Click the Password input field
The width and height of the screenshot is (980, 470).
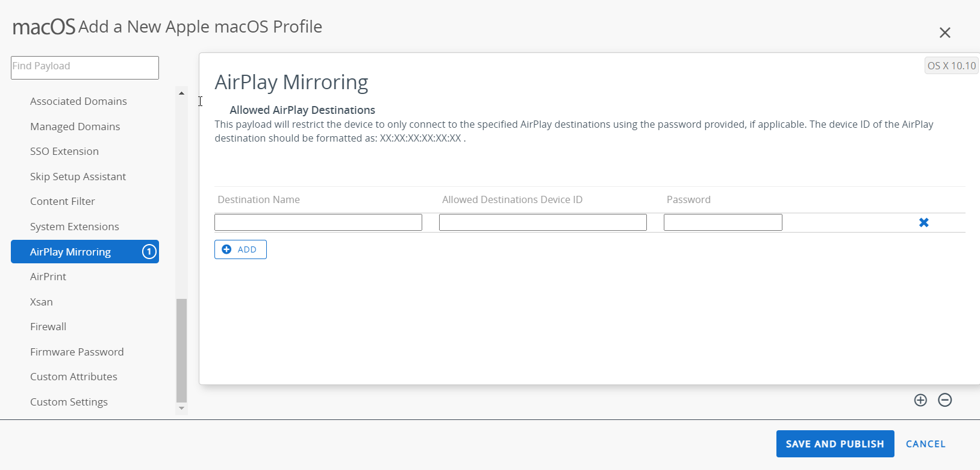pyautogui.click(x=723, y=222)
